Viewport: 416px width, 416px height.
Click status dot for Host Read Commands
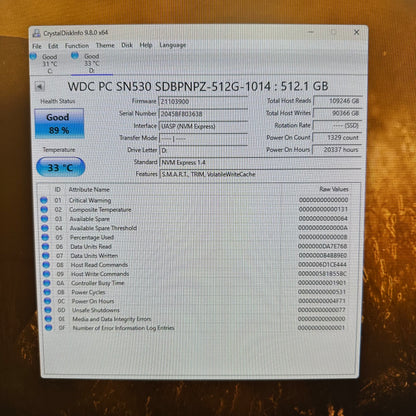(46, 265)
